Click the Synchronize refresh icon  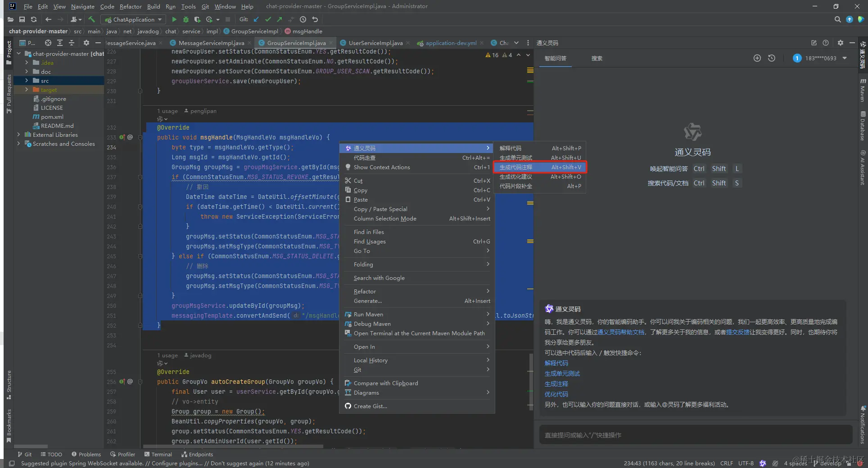click(x=34, y=19)
